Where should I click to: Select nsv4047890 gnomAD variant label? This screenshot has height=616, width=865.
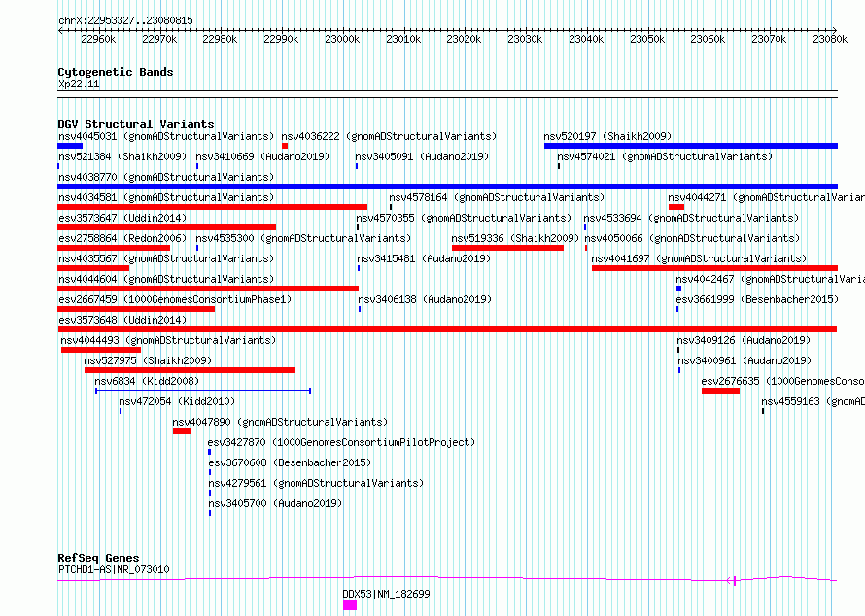point(280,422)
